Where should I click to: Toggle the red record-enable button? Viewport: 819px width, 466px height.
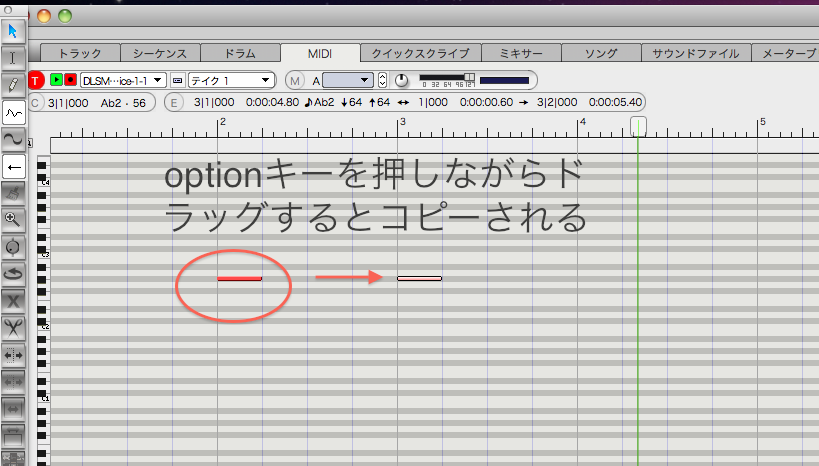coord(70,80)
